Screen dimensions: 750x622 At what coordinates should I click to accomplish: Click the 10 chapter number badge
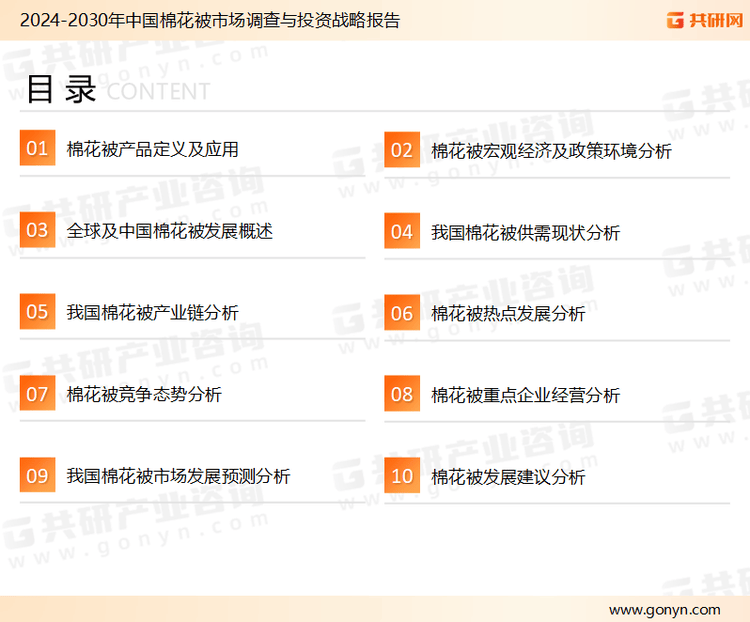pos(402,476)
